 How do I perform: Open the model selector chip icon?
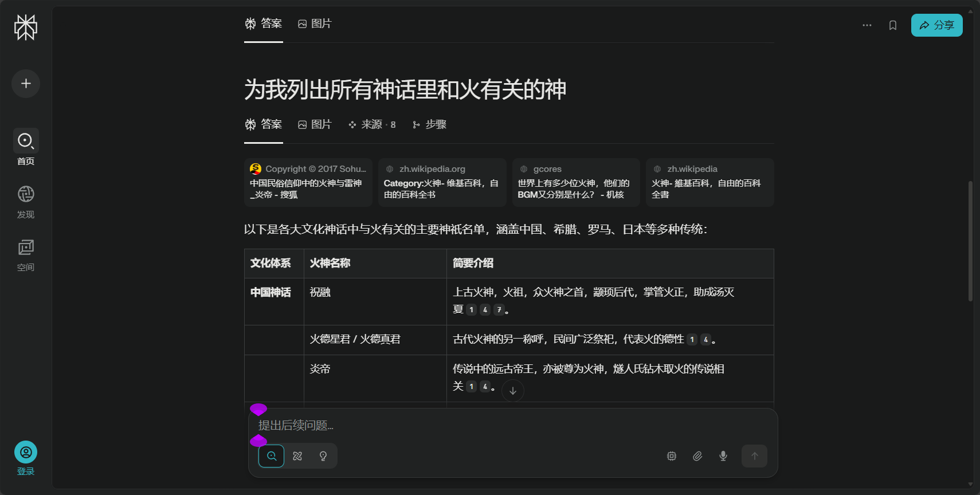pos(672,456)
